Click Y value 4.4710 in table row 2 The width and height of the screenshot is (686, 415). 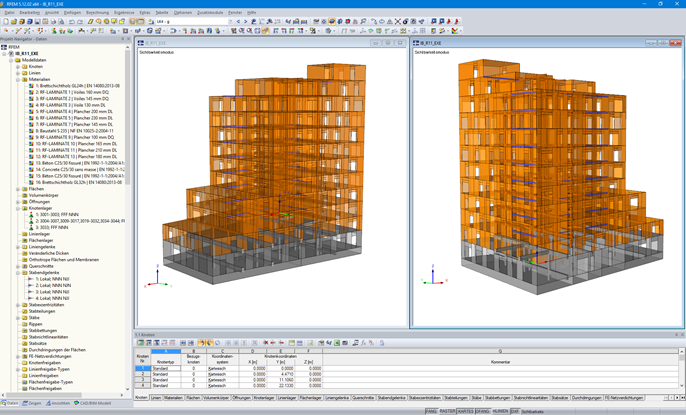280,374
